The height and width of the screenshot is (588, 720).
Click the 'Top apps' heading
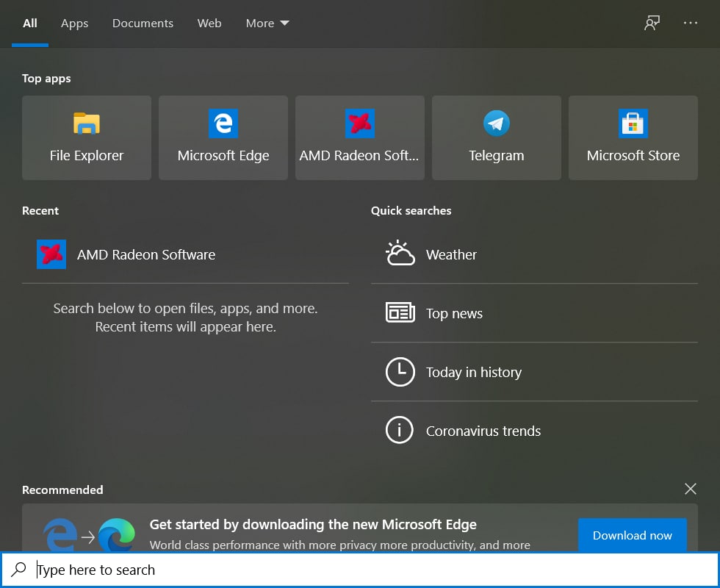tap(46, 79)
